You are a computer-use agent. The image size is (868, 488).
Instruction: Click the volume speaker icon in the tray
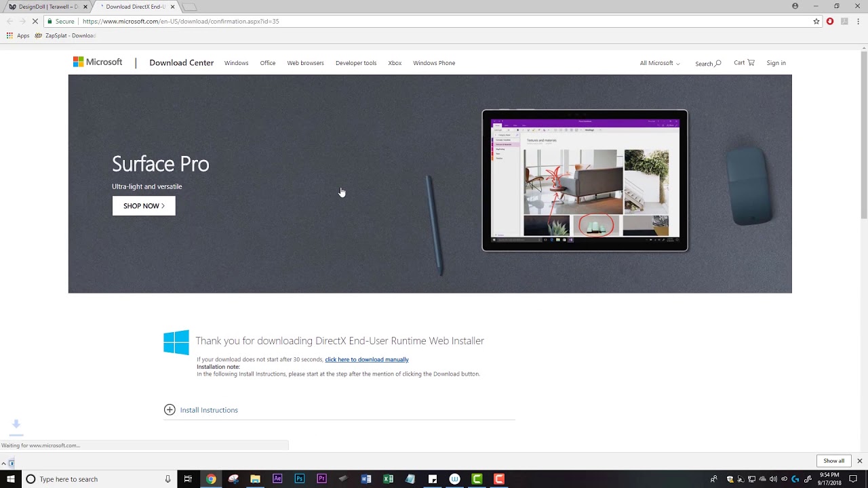[773, 479]
